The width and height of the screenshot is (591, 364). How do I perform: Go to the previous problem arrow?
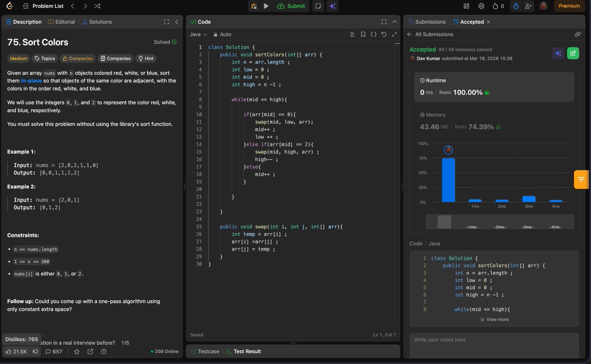[73, 6]
